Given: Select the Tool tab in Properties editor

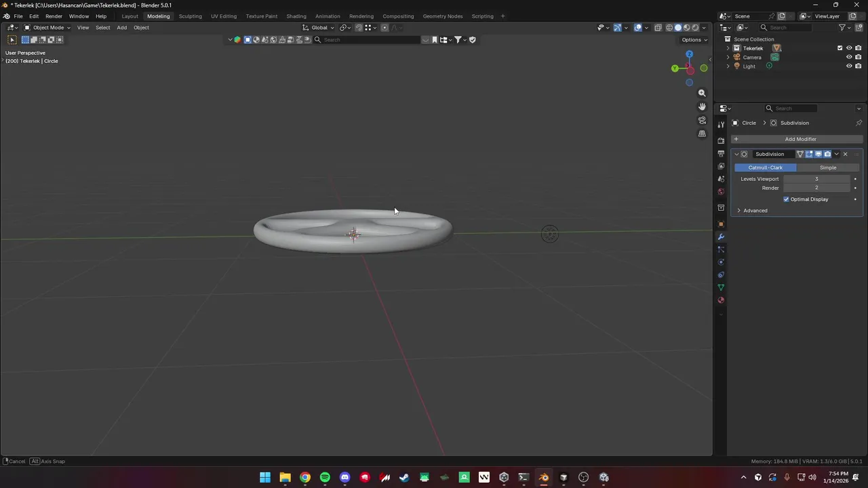Looking at the screenshot, I should tap(721, 124).
